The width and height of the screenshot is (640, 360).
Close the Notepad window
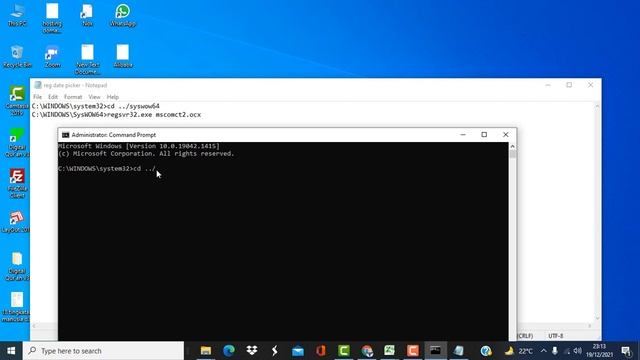(591, 85)
